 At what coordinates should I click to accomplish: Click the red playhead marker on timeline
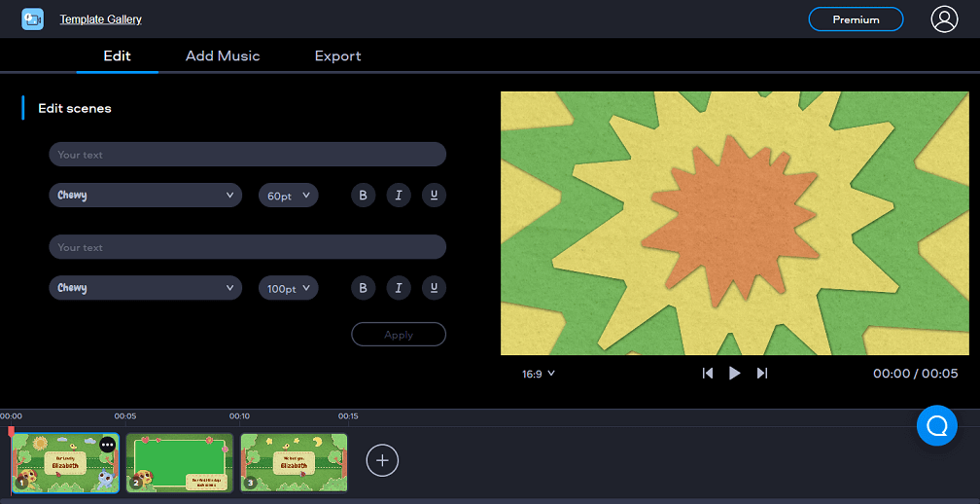(11, 431)
